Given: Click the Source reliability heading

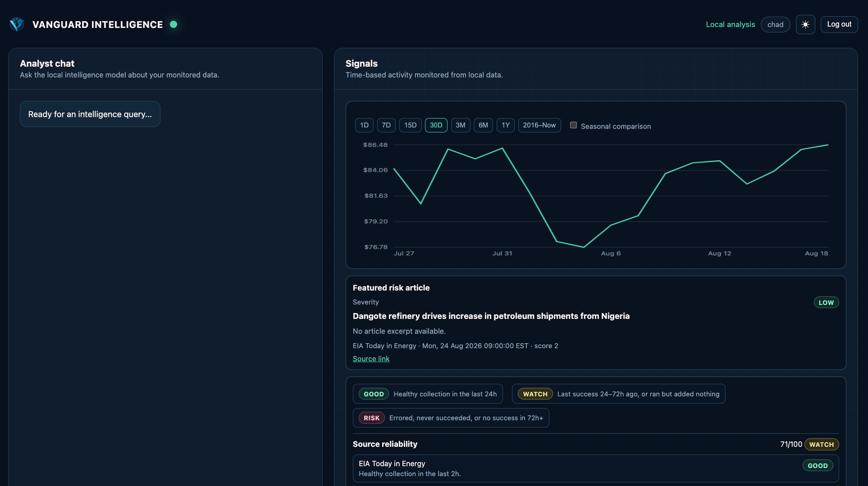Looking at the screenshot, I should [x=385, y=444].
